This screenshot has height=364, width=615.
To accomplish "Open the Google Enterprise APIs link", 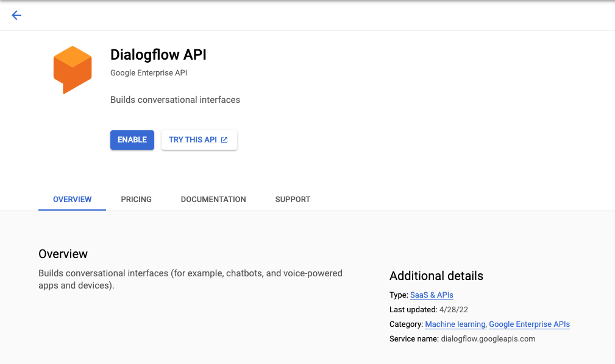I will pyautogui.click(x=529, y=324).
